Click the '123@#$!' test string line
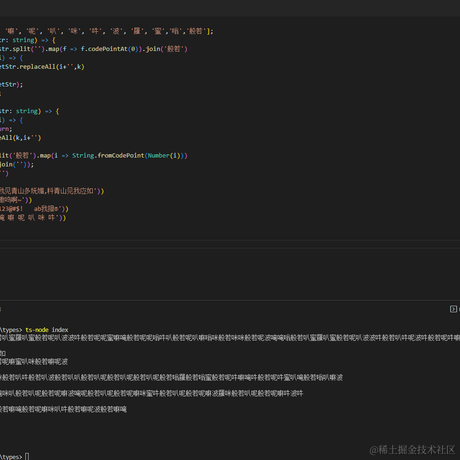This screenshot has width=460, height=460. coord(34,209)
